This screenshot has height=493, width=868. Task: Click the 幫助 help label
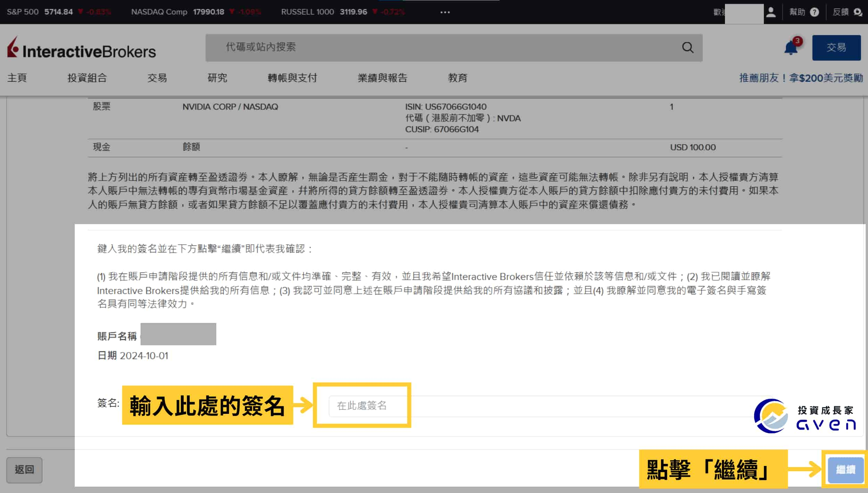point(797,12)
